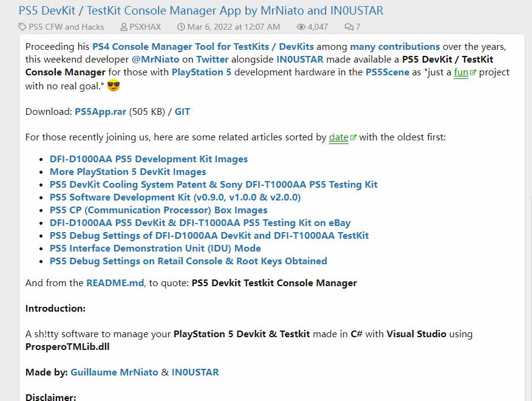Click the sunglasses emoji

(x=114, y=86)
